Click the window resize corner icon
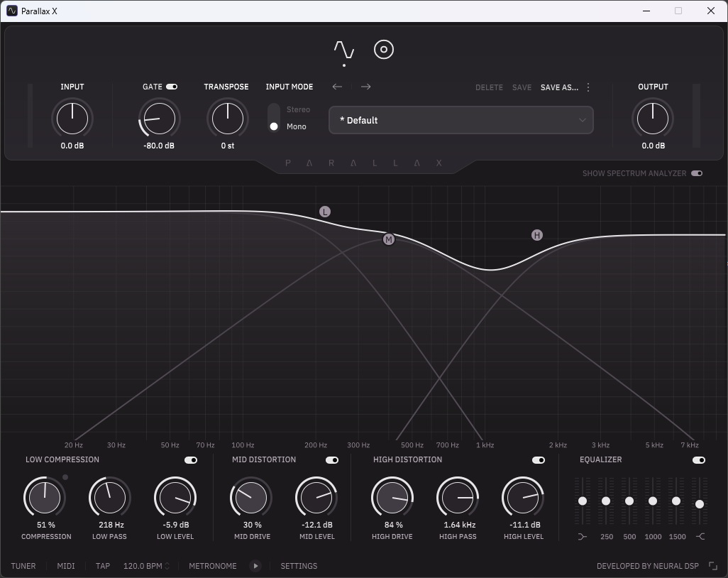728x578 pixels. point(713,566)
